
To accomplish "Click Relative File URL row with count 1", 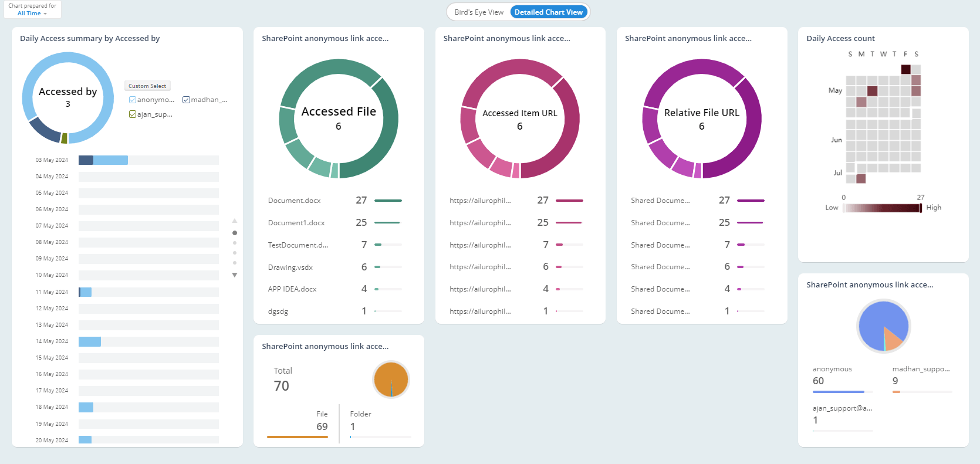I will point(698,311).
